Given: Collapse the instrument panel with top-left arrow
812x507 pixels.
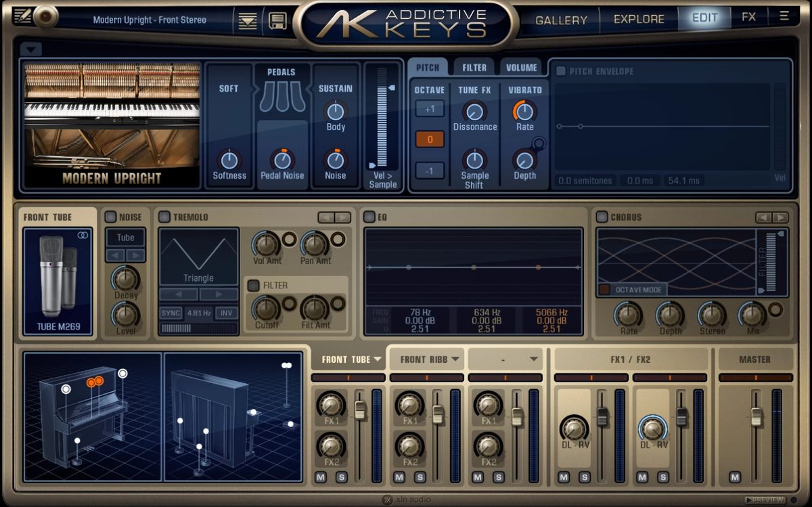Looking at the screenshot, I should coord(32,49).
